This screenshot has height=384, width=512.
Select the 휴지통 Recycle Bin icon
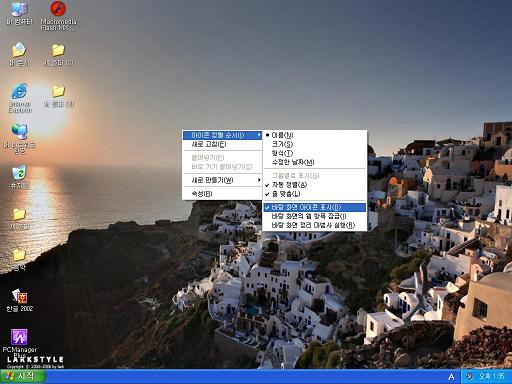pos(19,177)
